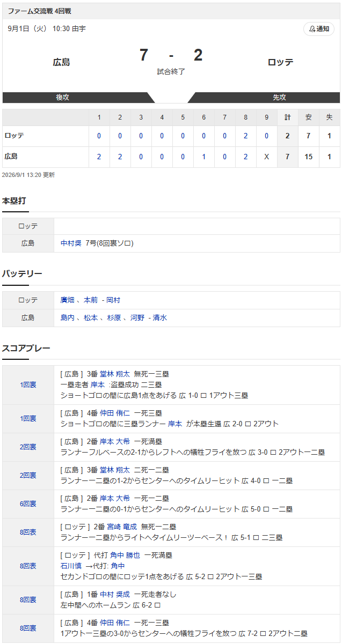Open 8回裏 label of 仲田 侑仁 sacrifice fly
Screen dimensions: 342x644
(28, 628)
